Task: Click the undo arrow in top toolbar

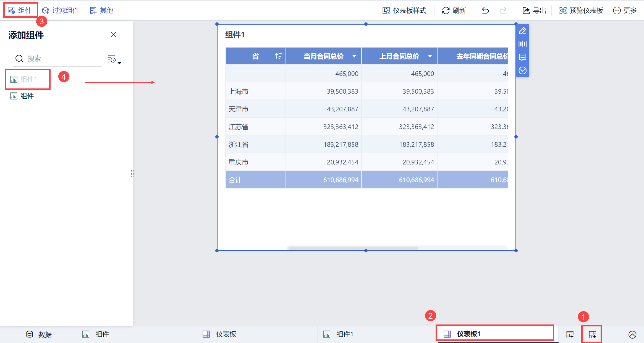Action: 485,11
